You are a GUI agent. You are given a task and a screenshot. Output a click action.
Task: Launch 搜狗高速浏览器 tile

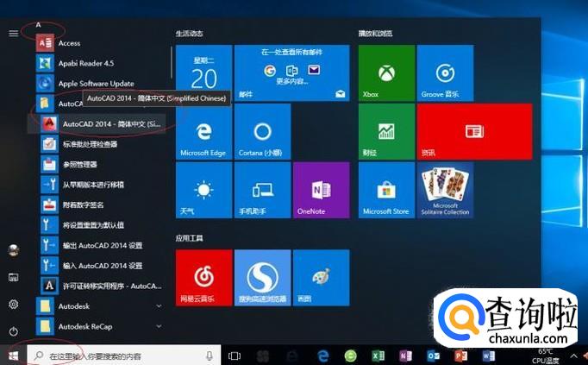(262, 278)
